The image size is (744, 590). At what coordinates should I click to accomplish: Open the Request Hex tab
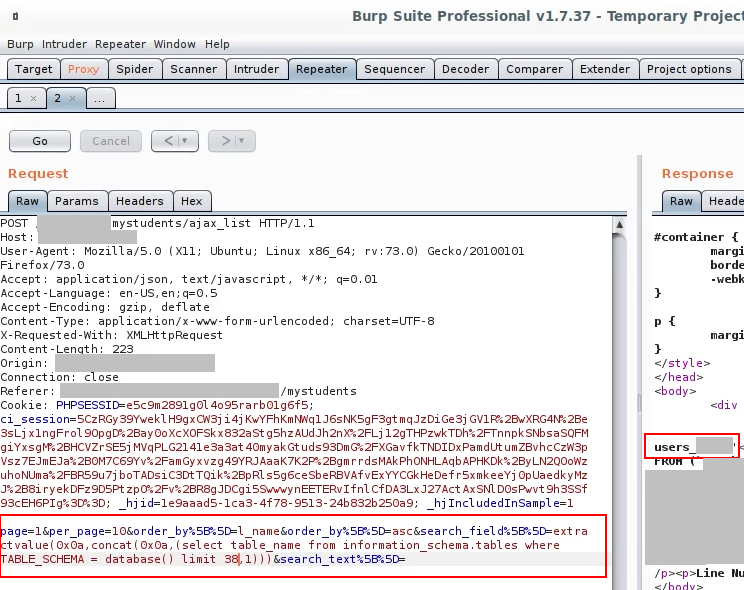click(192, 201)
